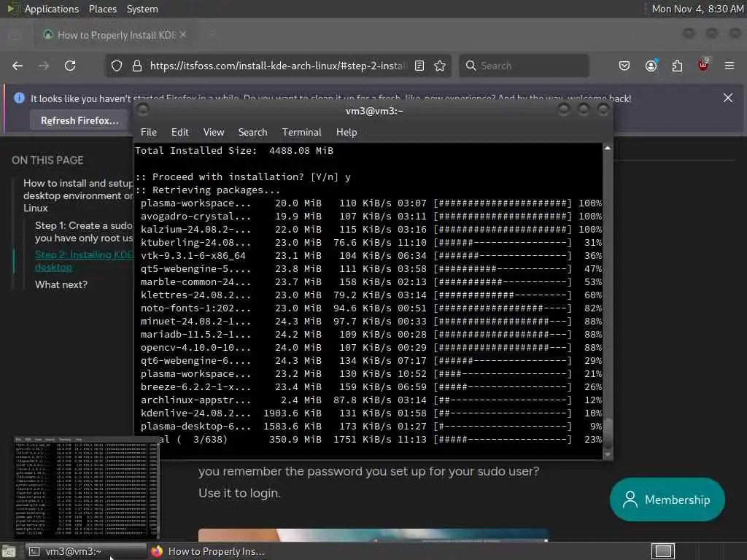
Task: Click the Total Installed Size line
Action: pyautogui.click(x=234, y=150)
